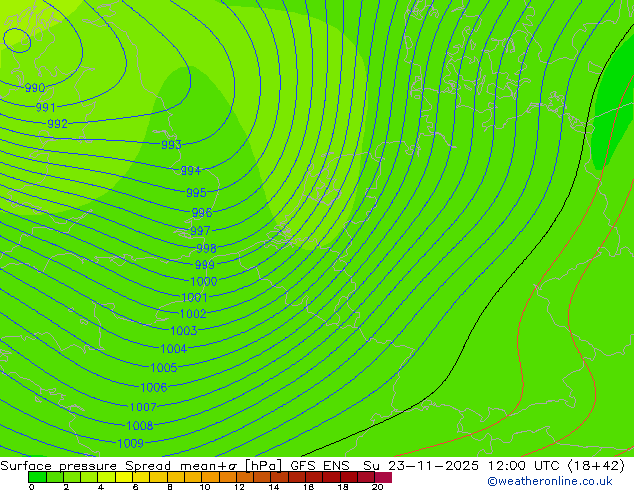Click the legend scale number 10

(x=205, y=487)
